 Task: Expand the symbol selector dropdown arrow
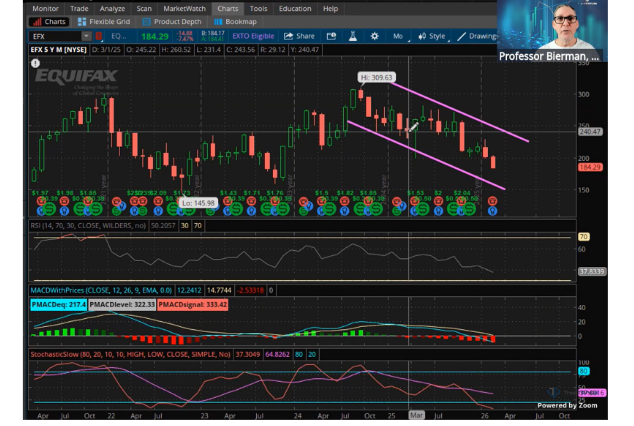(87, 36)
